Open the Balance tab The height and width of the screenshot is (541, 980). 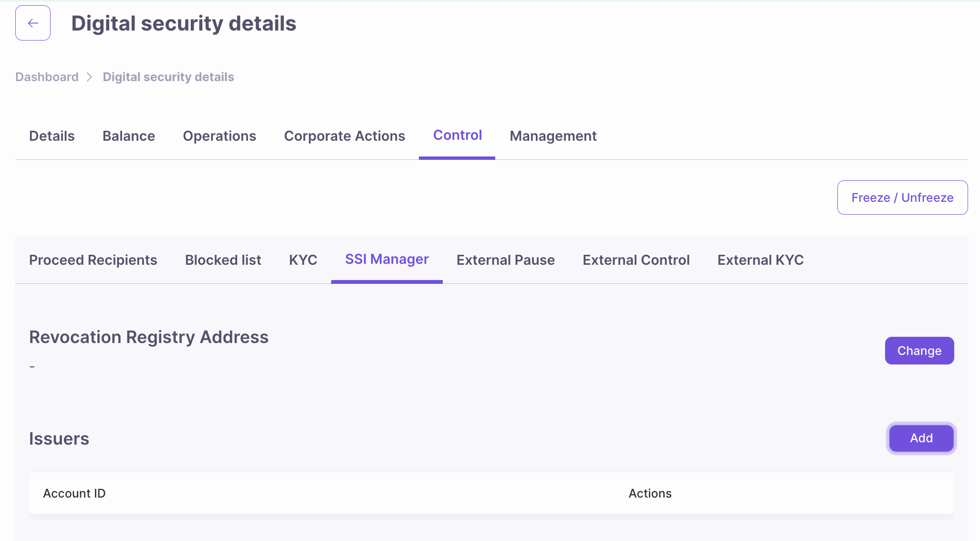point(129,136)
